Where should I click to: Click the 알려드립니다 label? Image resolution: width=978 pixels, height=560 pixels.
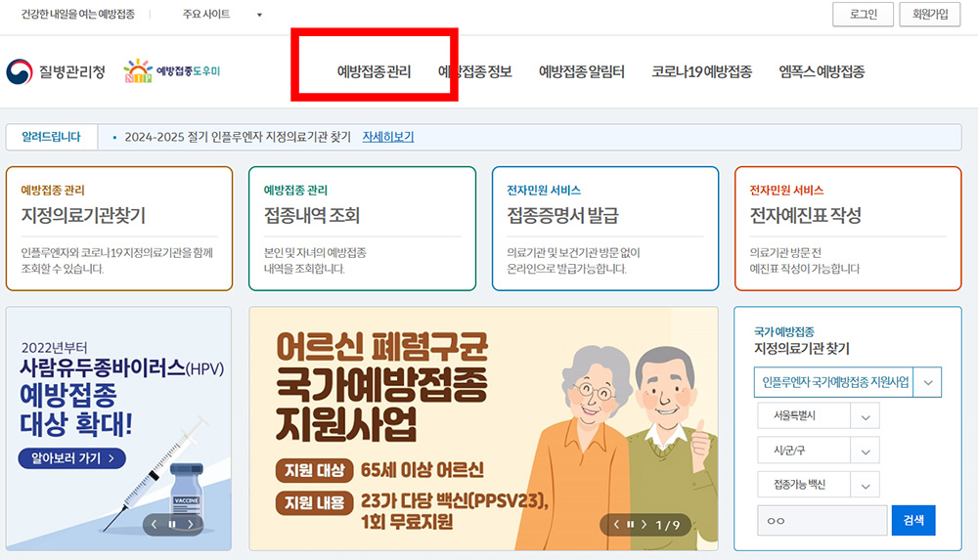point(51,137)
